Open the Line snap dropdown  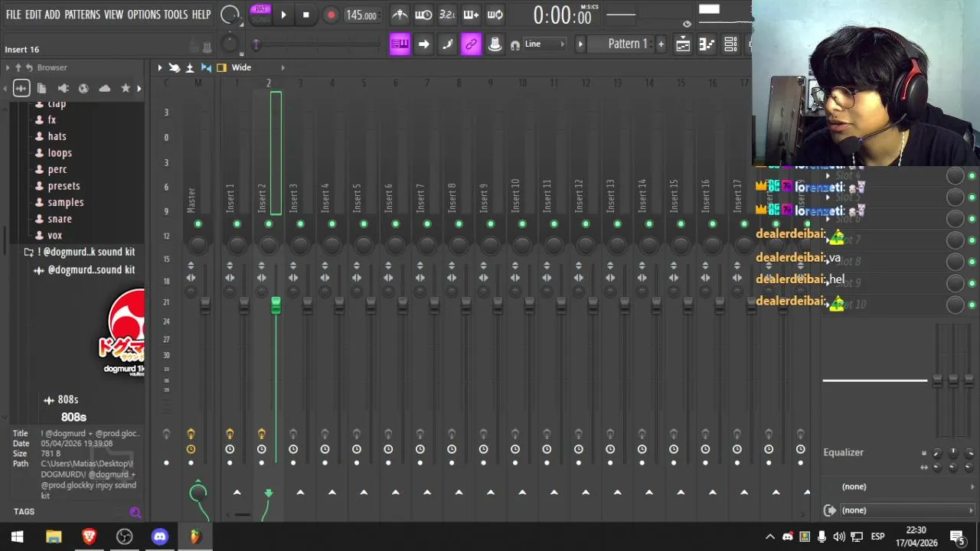coord(544,44)
